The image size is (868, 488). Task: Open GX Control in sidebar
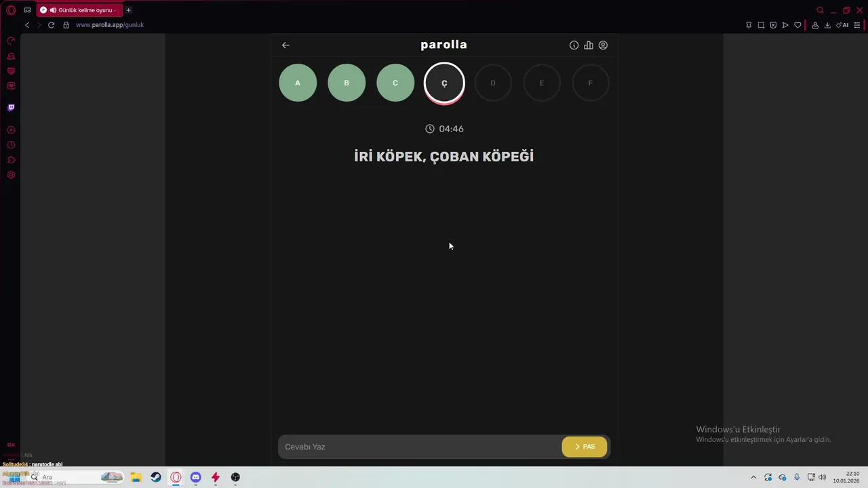tap(11, 41)
